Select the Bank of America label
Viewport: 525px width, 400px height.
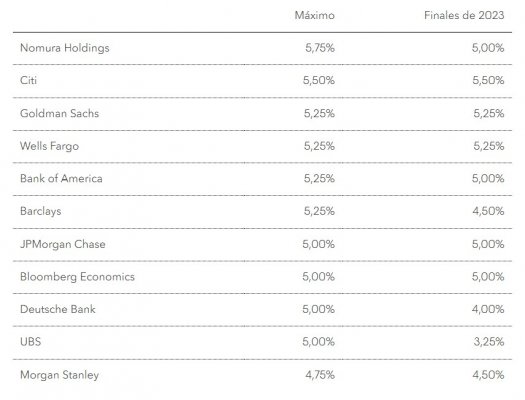coord(61,178)
